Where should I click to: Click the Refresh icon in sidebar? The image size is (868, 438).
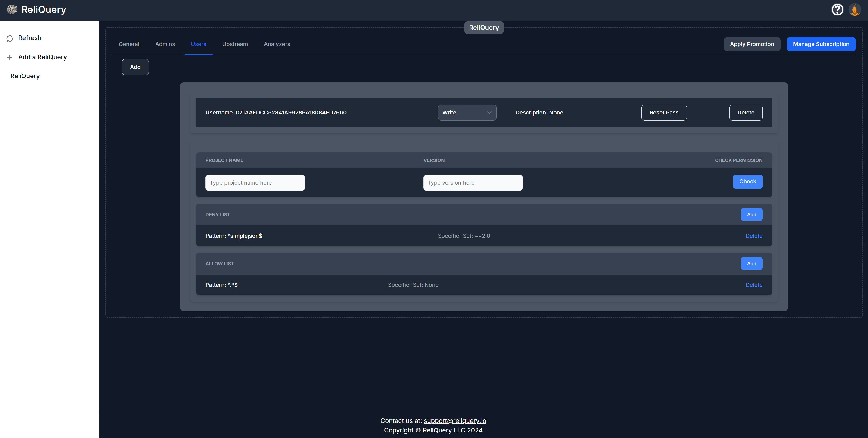click(10, 38)
